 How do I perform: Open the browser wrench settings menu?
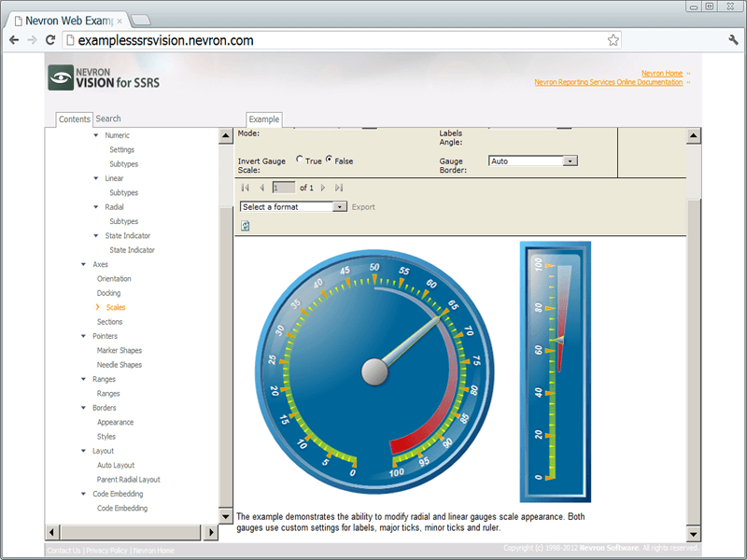coord(733,40)
